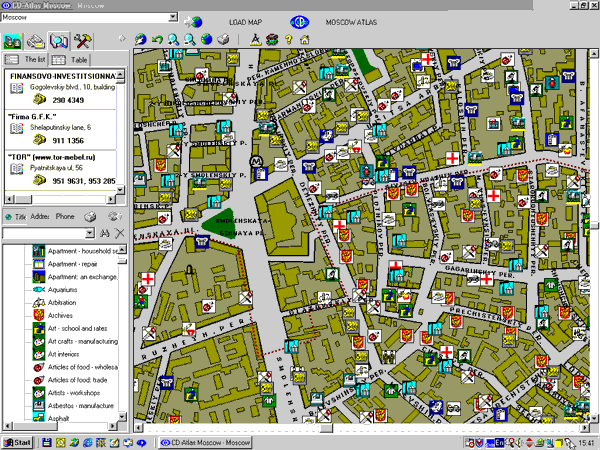Select Art interiors in the category tree
Screen dimensions: 600x450
63,354
